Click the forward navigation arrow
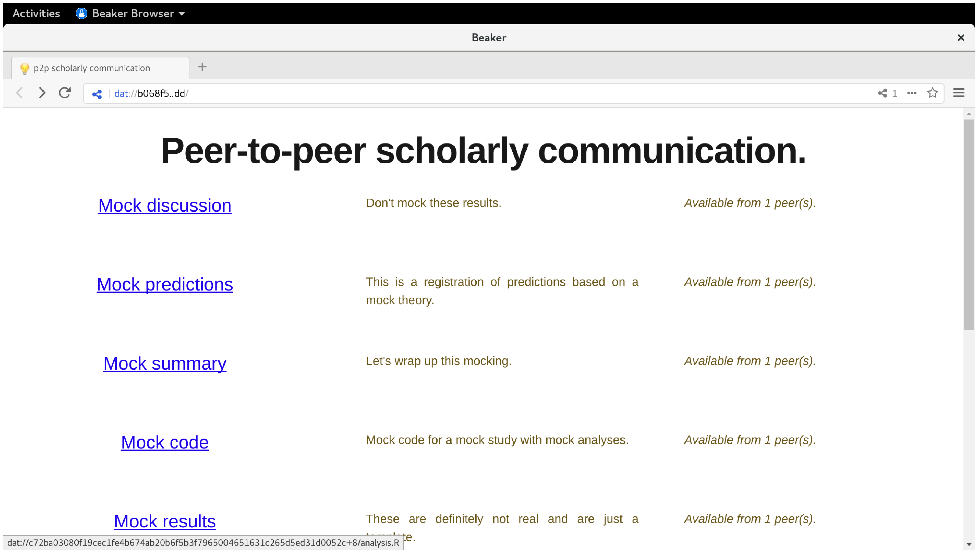Image resolution: width=980 pixels, height=556 pixels. coord(42,93)
